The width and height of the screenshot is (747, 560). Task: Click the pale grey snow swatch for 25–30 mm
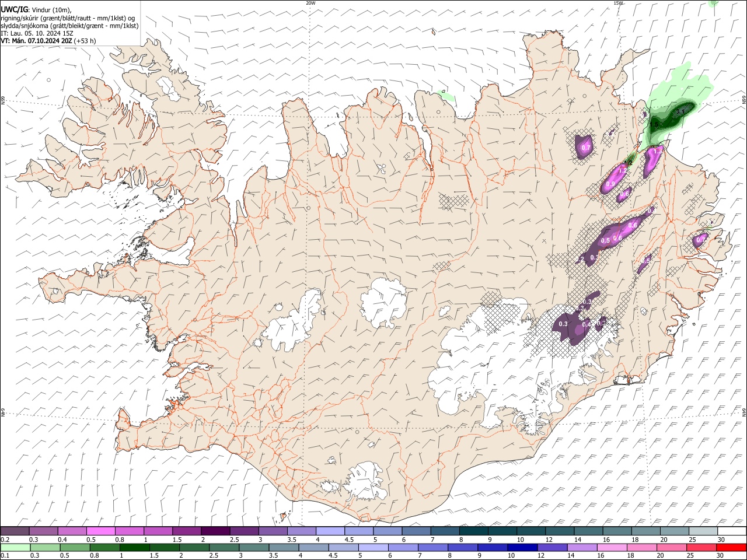pos(703,531)
